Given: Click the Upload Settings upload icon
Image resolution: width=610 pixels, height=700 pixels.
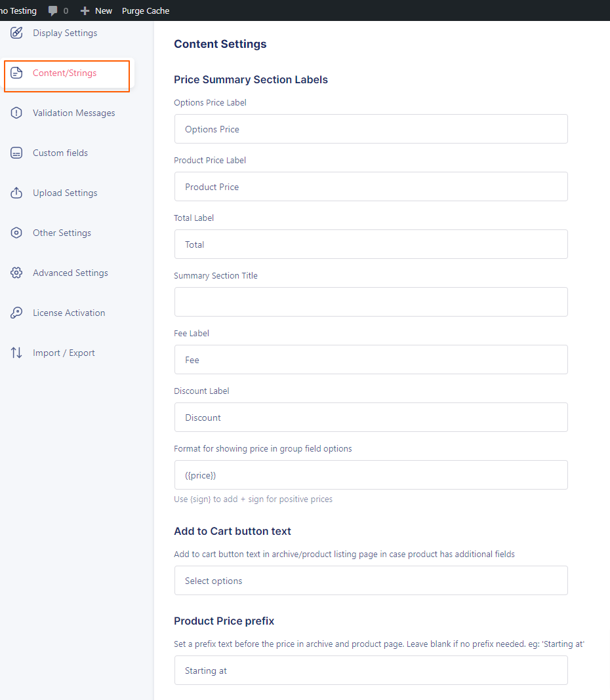Looking at the screenshot, I should pyautogui.click(x=16, y=193).
